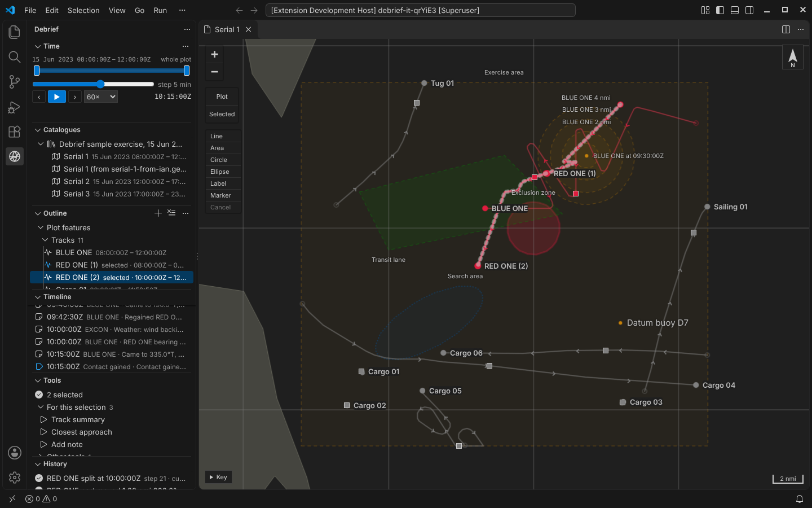Screen dimensions: 812x508
Task: Open Debrief sidebar more actions menu
Action: (187, 29)
